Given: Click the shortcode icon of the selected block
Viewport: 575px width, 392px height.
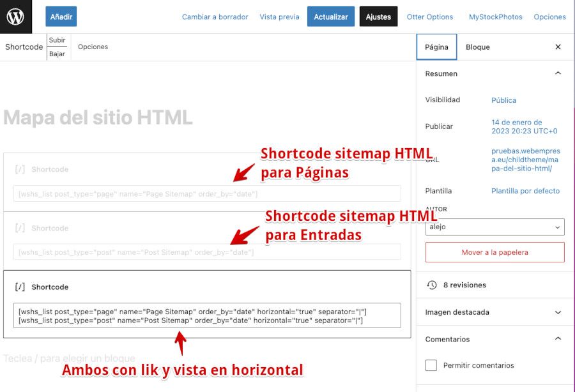Looking at the screenshot, I should tap(20, 287).
